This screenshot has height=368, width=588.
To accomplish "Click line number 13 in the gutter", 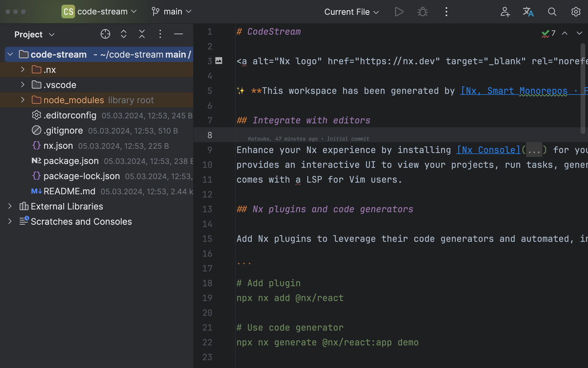I will [x=207, y=209].
